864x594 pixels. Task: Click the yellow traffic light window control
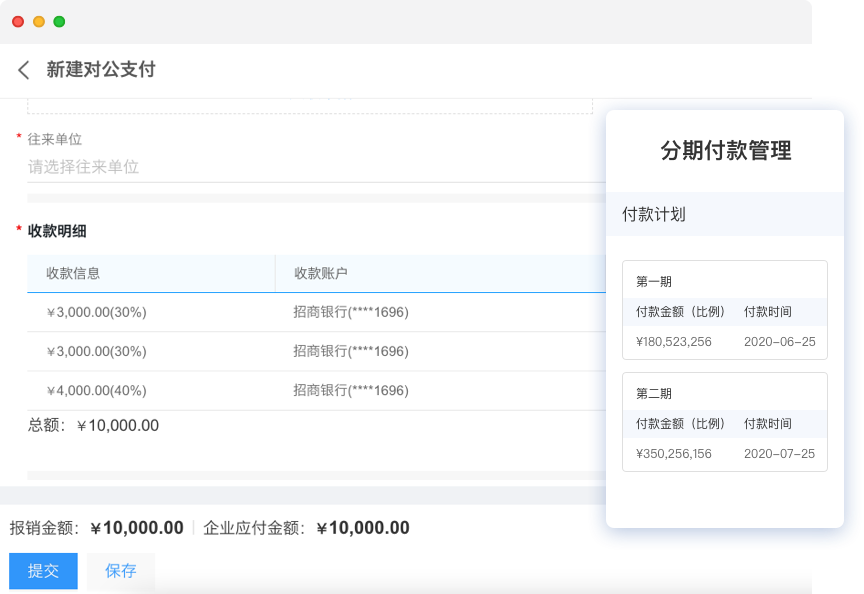[x=38, y=19]
